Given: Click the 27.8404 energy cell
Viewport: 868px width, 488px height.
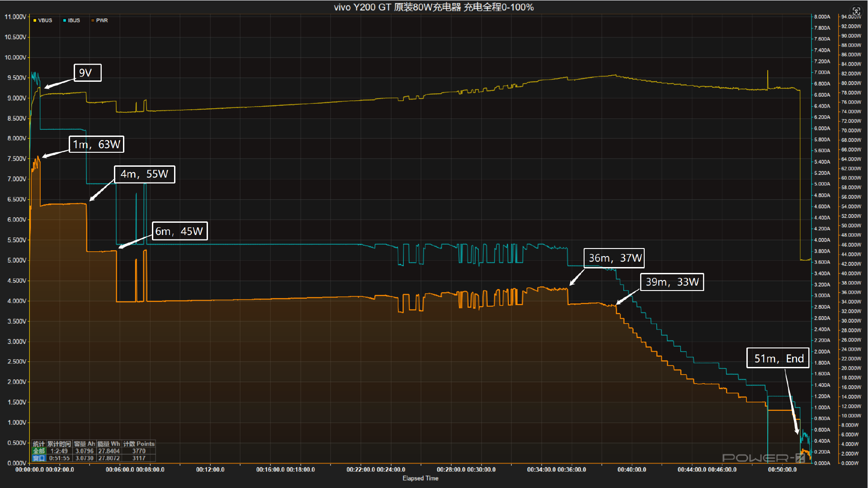Looking at the screenshot, I should click(x=109, y=451).
